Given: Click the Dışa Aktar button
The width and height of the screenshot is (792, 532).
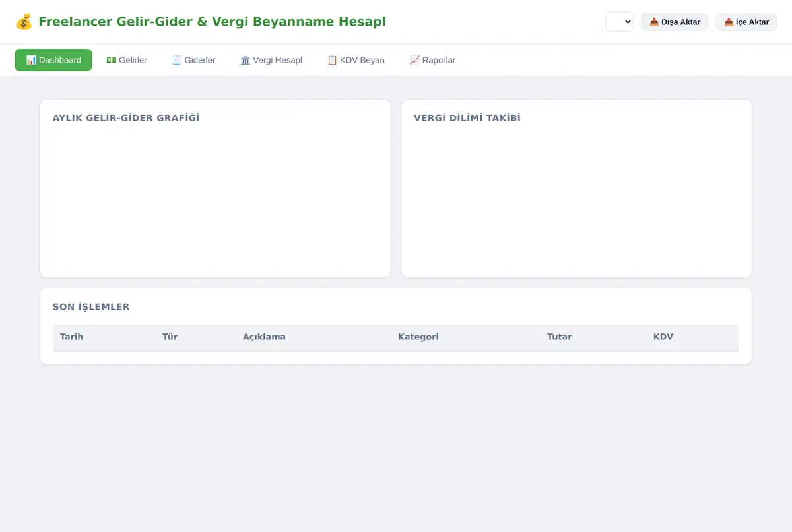Looking at the screenshot, I should point(675,22).
